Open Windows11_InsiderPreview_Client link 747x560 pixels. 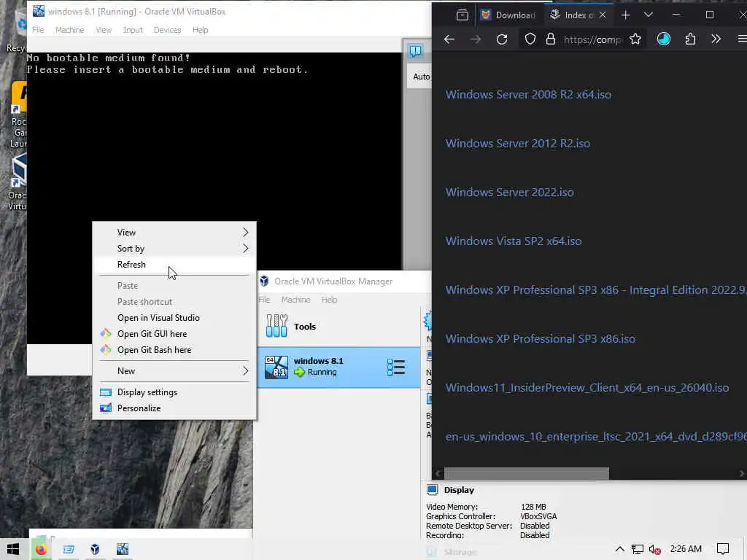(587, 388)
